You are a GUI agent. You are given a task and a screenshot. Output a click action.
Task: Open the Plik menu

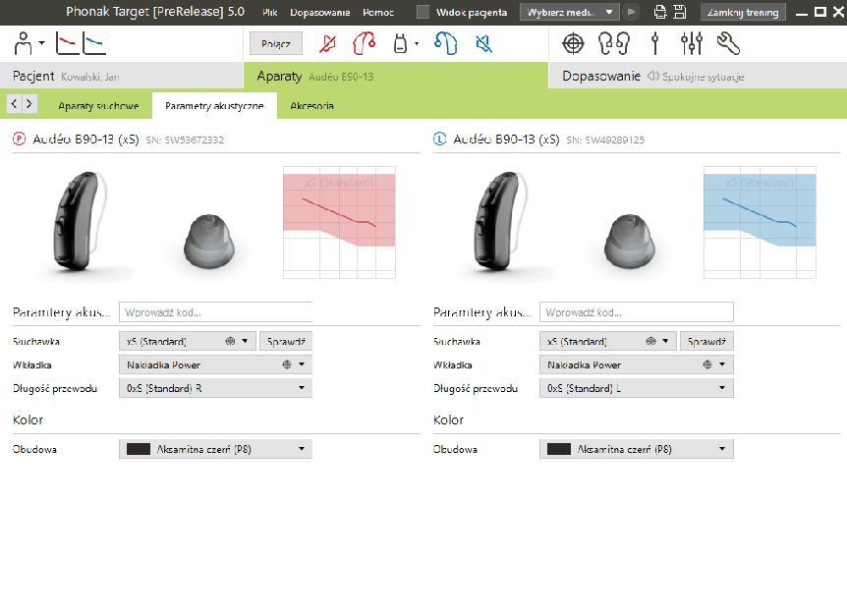tap(269, 12)
